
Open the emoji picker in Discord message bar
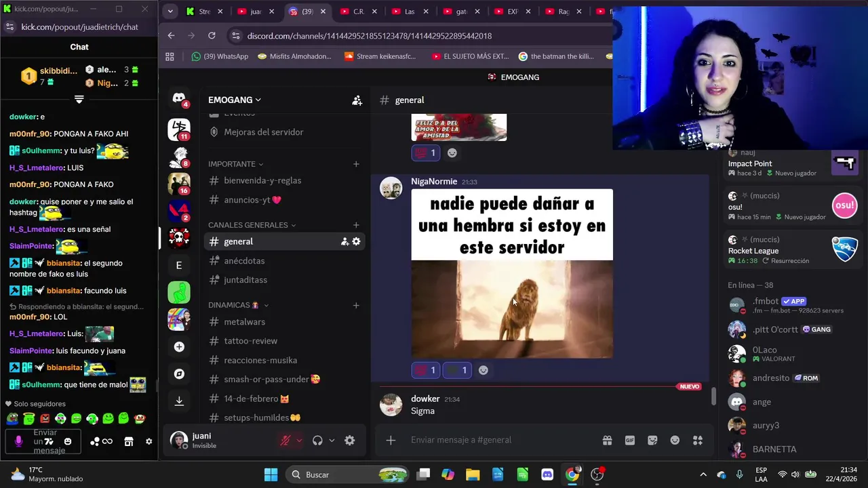pos(675,441)
